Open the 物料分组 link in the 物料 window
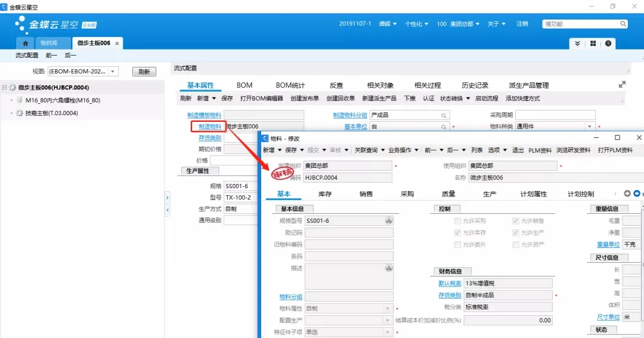Screen dimensions: 644x338 (291, 296)
